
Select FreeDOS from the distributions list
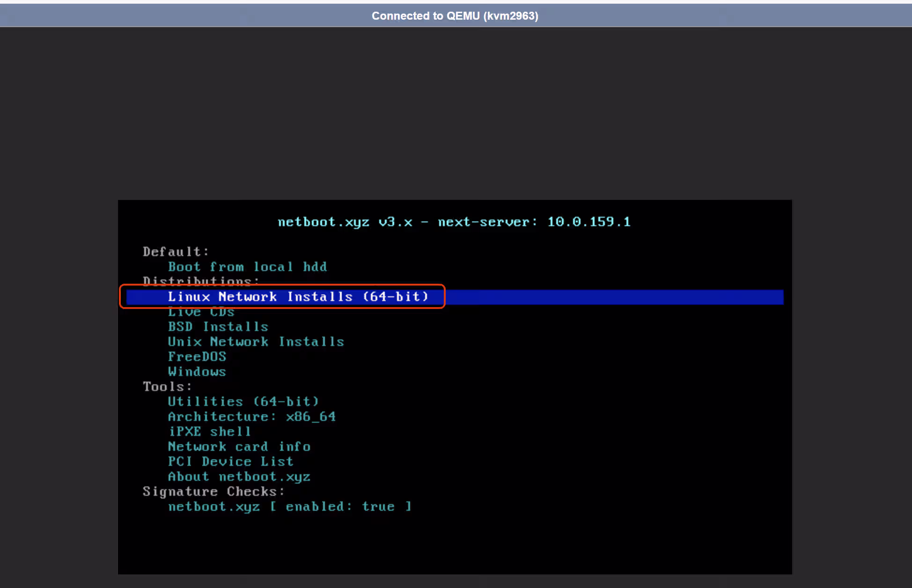[197, 357]
